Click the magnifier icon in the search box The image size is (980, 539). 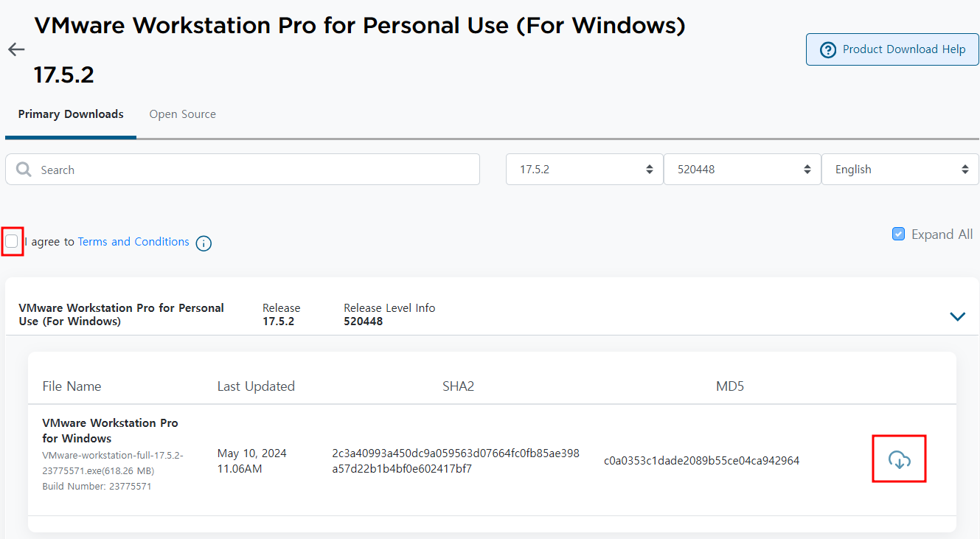coord(24,170)
